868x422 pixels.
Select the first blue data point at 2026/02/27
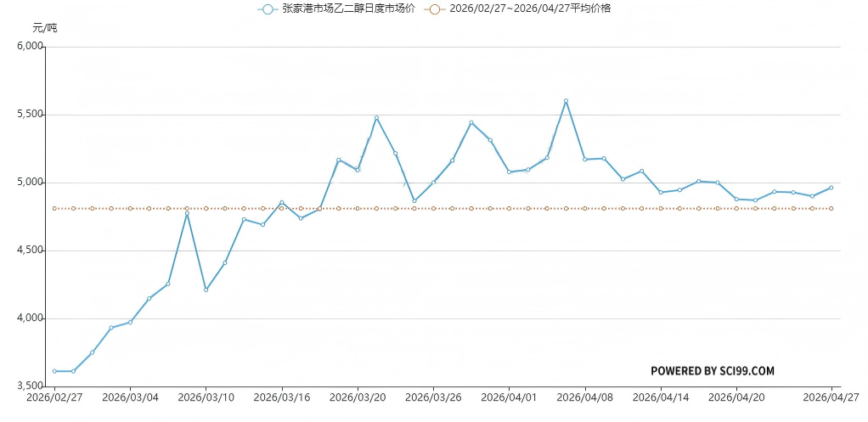(54, 371)
